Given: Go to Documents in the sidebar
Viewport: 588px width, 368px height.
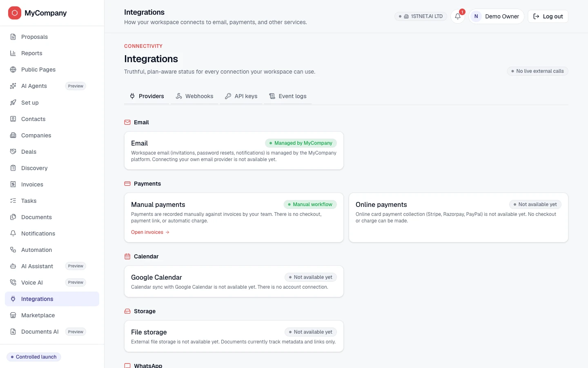Looking at the screenshot, I should (52, 217).
